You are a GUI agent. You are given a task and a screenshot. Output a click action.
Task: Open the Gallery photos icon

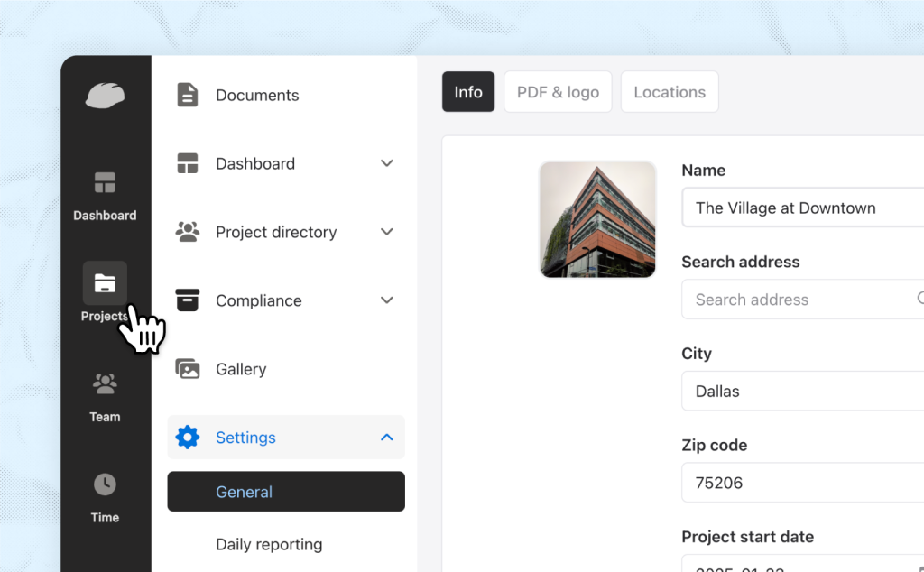point(187,368)
